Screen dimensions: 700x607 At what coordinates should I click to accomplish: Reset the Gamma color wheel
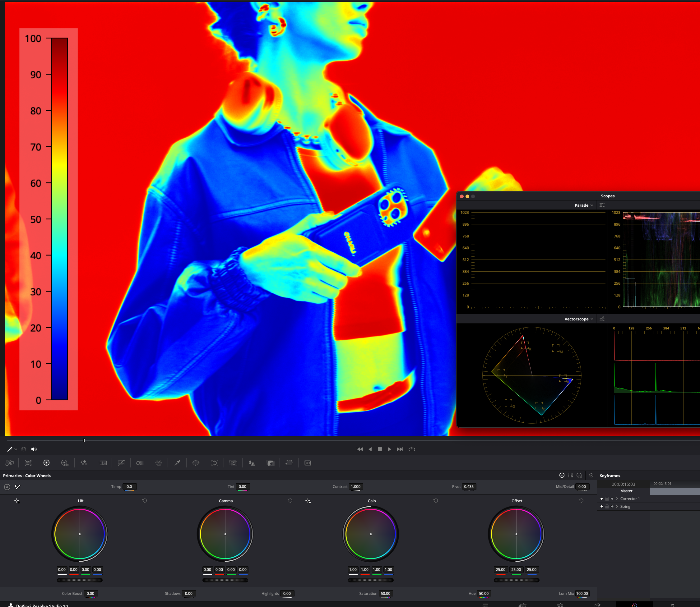point(290,501)
